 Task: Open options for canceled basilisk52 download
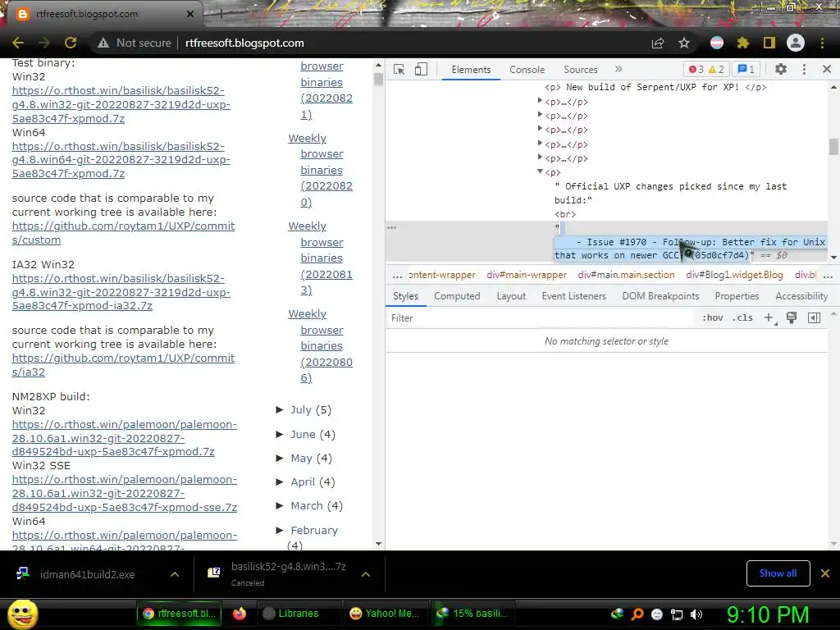pos(366,574)
